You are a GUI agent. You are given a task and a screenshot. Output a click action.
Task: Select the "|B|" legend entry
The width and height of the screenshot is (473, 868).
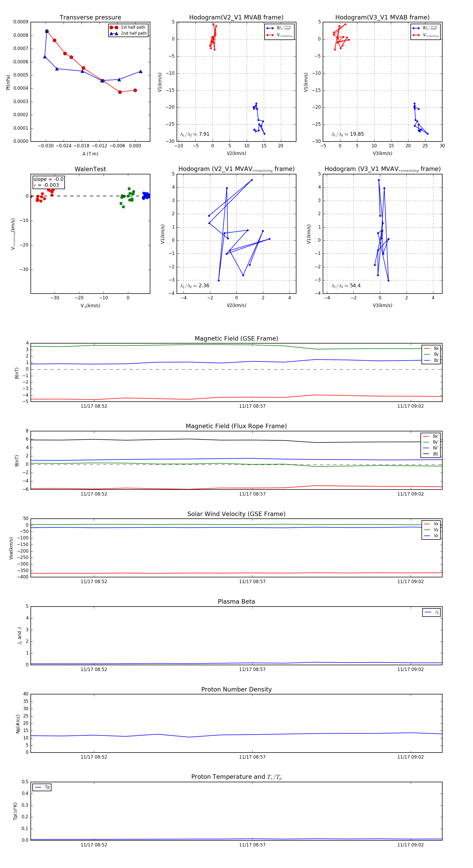pyautogui.click(x=431, y=454)
